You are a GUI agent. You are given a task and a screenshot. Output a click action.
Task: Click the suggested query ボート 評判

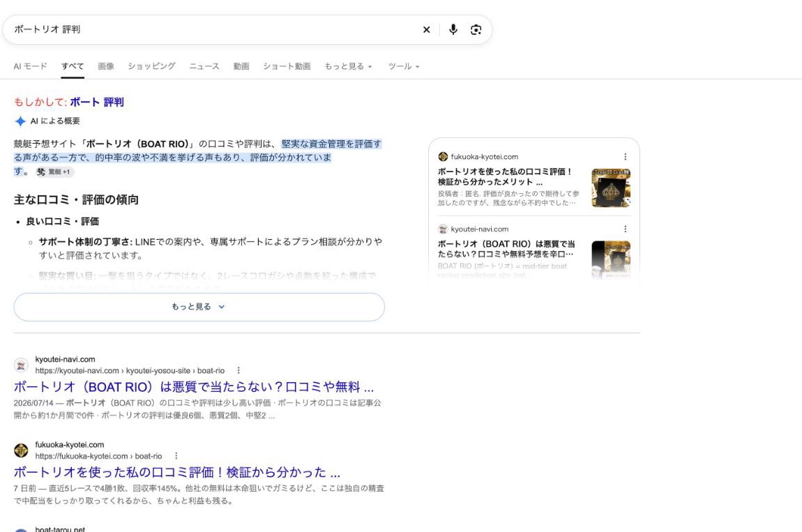coord(97,102)
